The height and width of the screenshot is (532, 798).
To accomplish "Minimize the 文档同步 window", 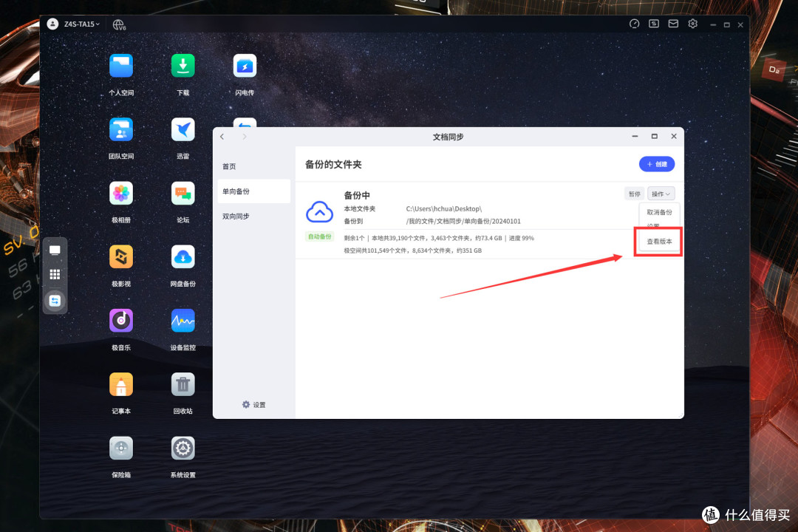I will (x=635, y=137).
